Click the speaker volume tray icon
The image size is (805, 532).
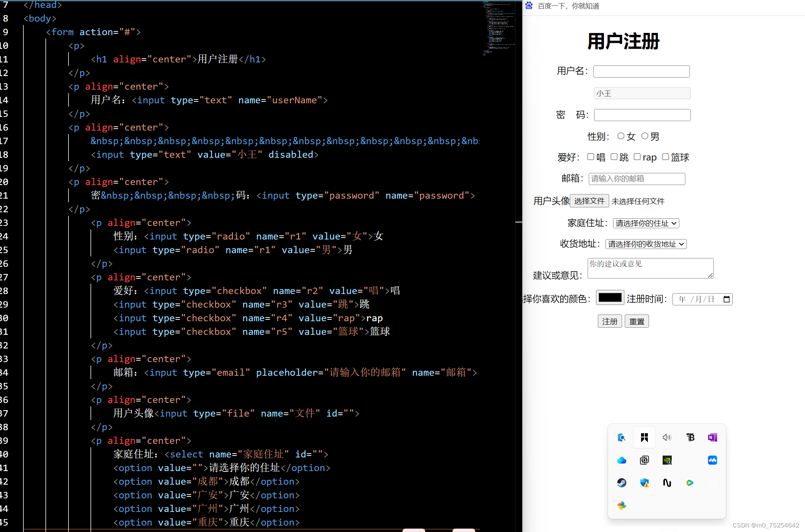667,437
